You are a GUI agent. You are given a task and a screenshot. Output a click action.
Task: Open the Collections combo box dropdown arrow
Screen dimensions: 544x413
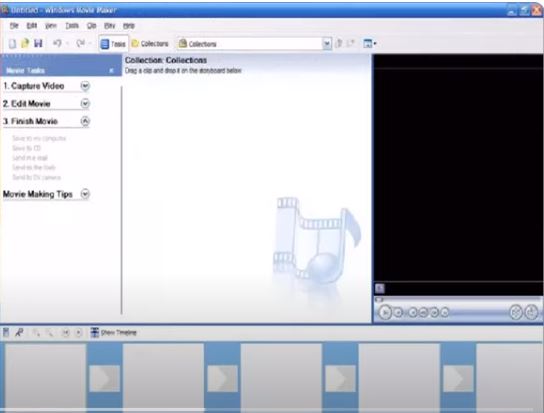(327, 44)
